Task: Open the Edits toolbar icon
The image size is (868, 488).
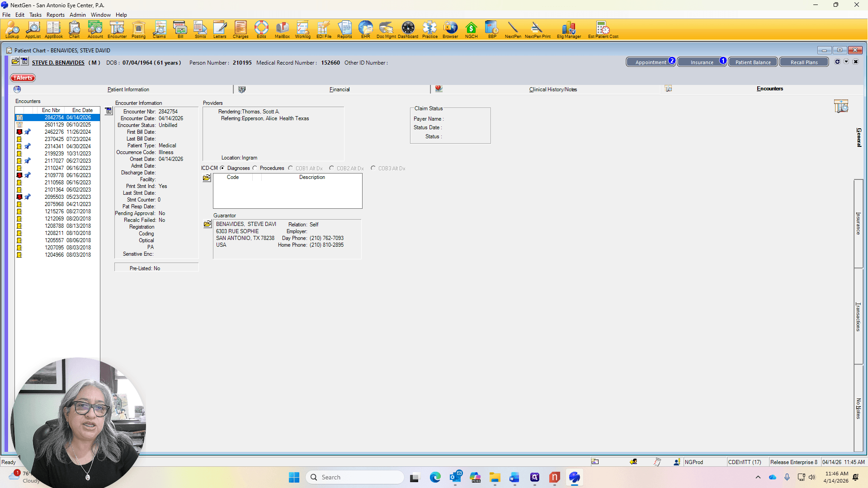Action: click(261, 29)
